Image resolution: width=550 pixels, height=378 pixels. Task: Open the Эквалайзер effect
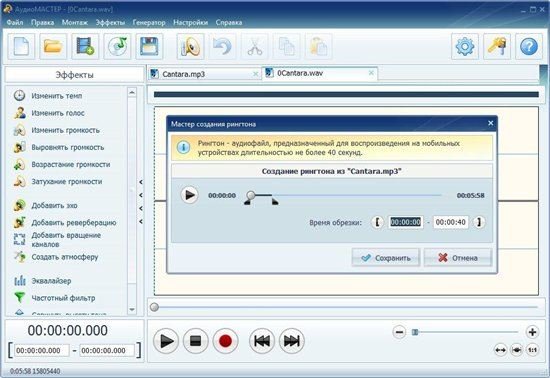(42, 281)
